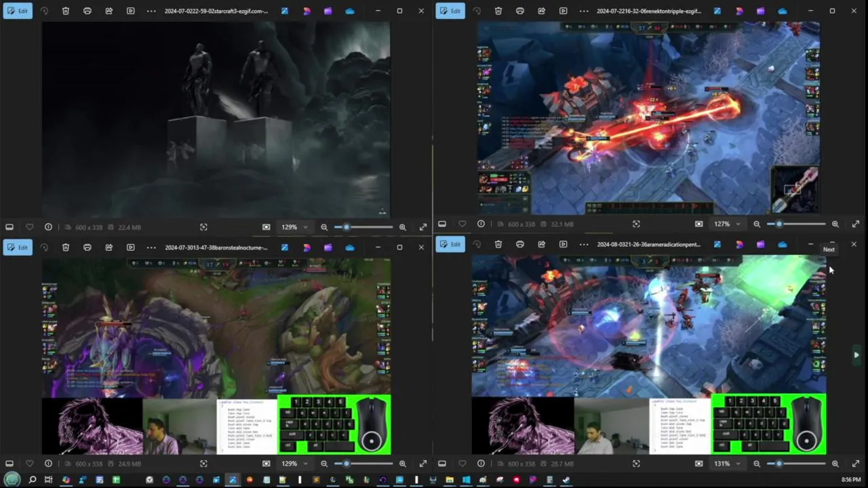Open 127% zoom dropdown in renektontripple window
Viewport: 868px width, 488px height.
pos(727,224)
